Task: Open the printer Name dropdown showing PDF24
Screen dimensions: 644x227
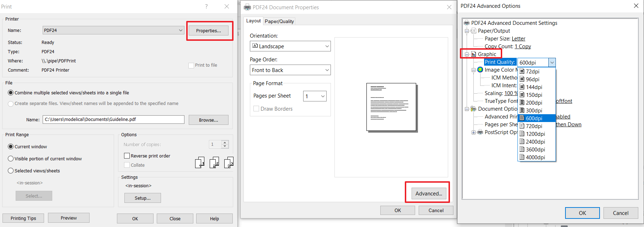Action: click(x=113, y=30)
